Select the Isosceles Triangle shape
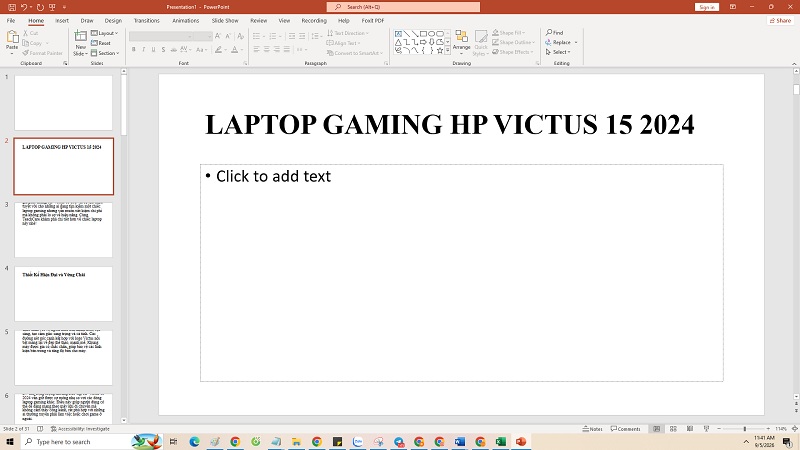 coord(398,42)
